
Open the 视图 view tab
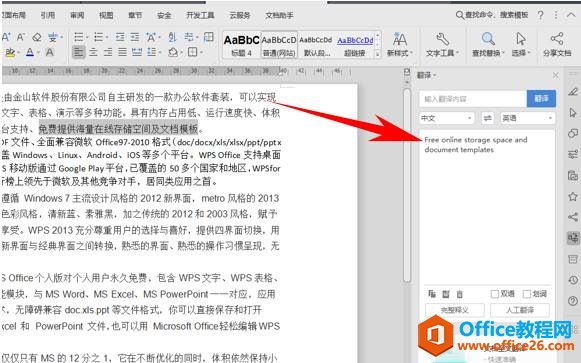coord(106,15)
